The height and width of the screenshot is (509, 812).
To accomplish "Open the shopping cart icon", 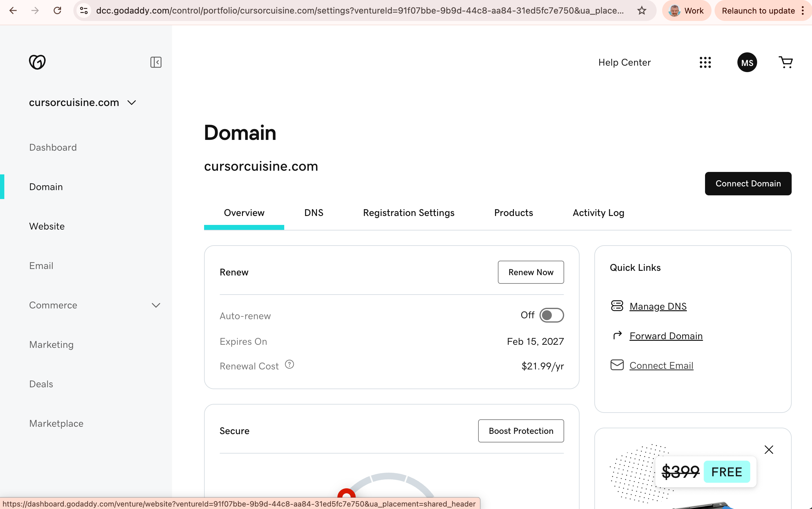I will tap(785, 62).
